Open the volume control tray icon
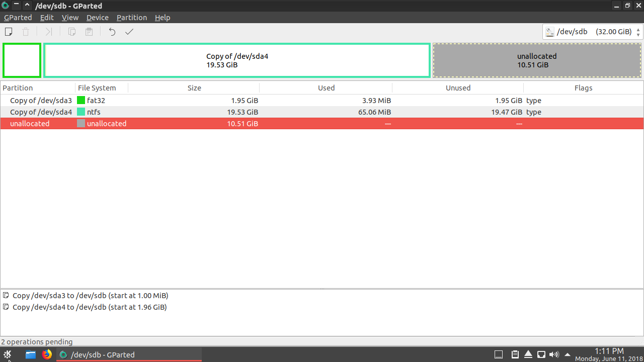The width and height of the screenshot is (644, 362). (x=554, y=354)
